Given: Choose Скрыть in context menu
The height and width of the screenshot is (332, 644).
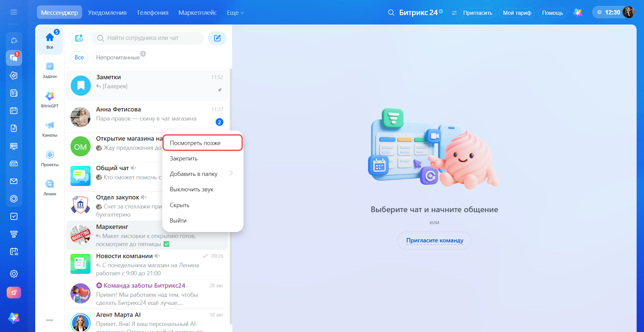Looking at the screenshot, I should pyautogui.click(x=203, y=205).
